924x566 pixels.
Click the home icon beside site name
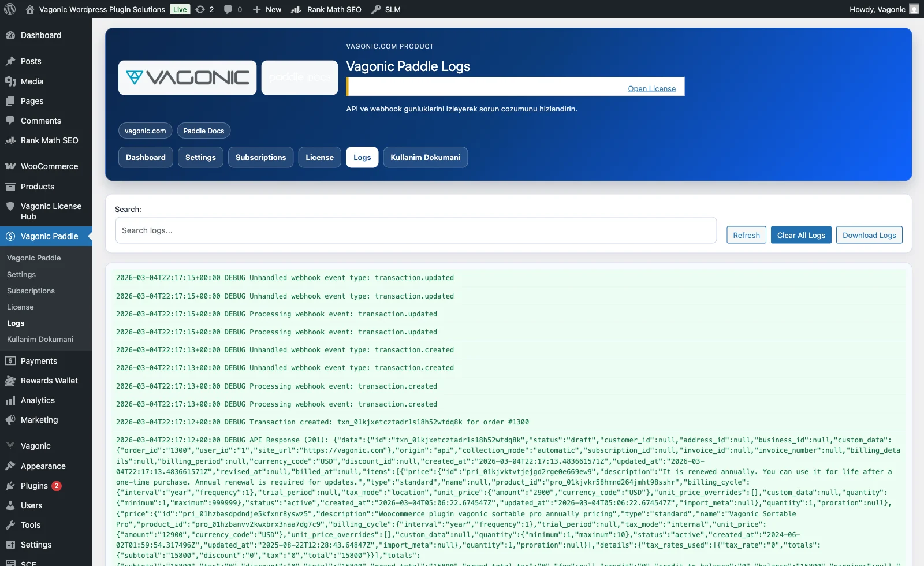(x=30, y=9)
